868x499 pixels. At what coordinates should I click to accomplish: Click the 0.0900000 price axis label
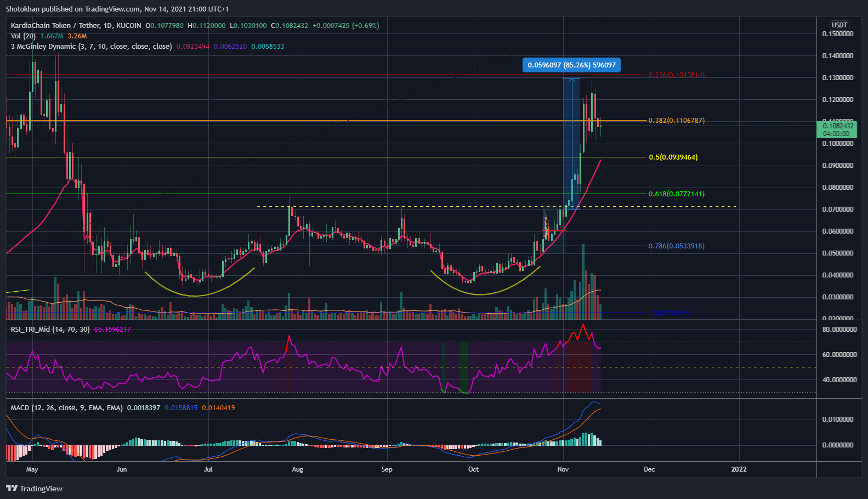tap(838, 166)
